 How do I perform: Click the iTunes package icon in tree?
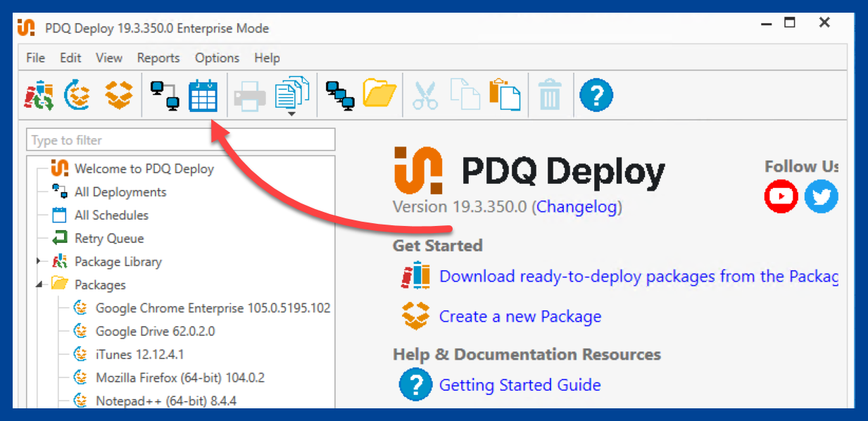pos(82,354)
